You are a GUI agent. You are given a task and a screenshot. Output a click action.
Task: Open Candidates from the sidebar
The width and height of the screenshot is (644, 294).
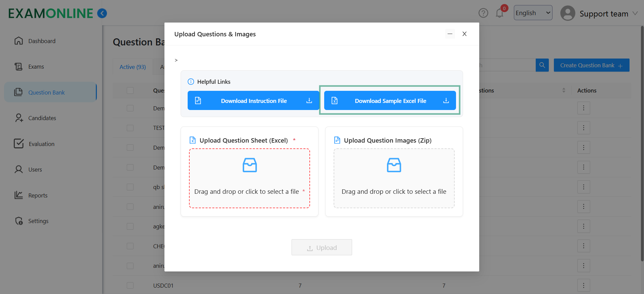point(42,118)
